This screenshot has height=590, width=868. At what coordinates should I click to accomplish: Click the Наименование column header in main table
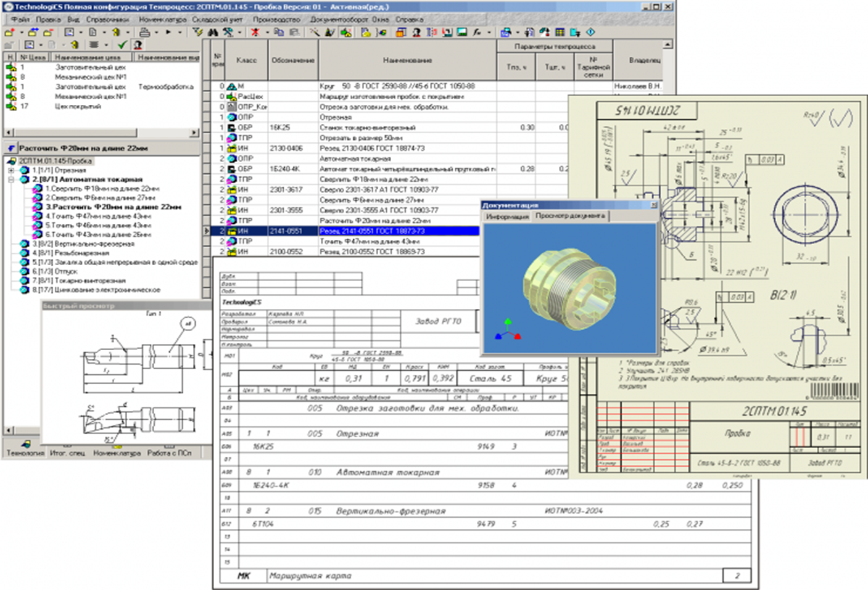point(407,60)
